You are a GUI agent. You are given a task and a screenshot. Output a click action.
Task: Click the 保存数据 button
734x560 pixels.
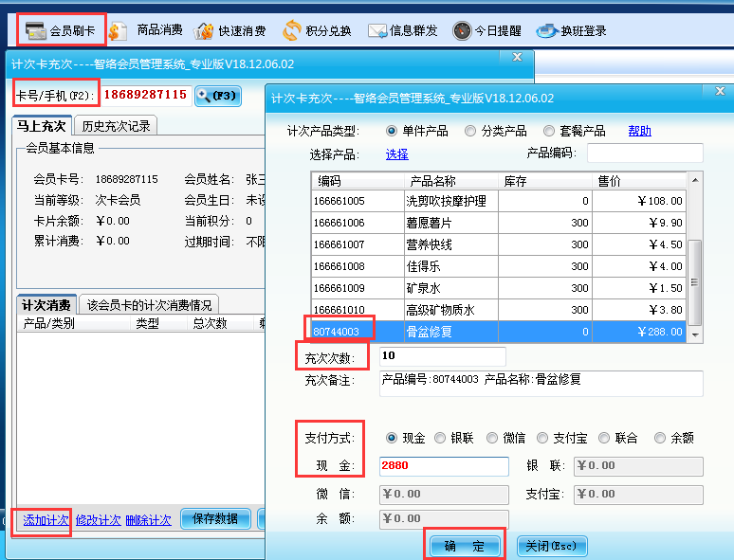tap(215, 519)
